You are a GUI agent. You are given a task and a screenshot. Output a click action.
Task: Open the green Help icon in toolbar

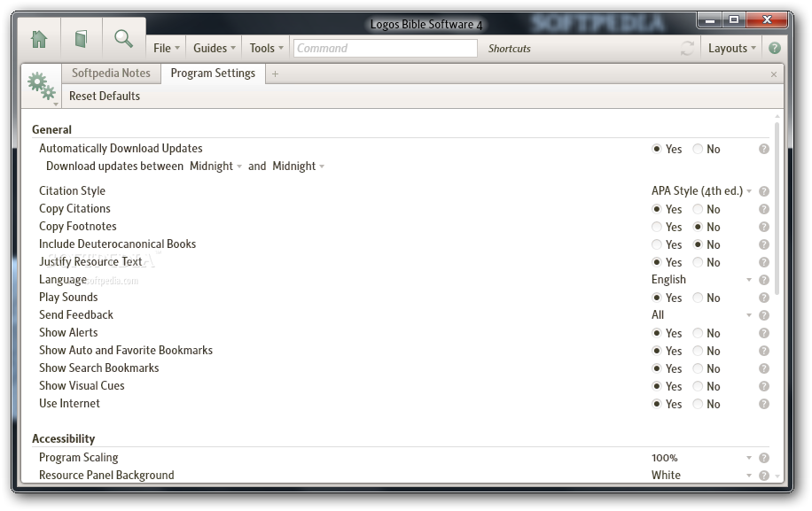pyautogui.click(x=774, y=48)
